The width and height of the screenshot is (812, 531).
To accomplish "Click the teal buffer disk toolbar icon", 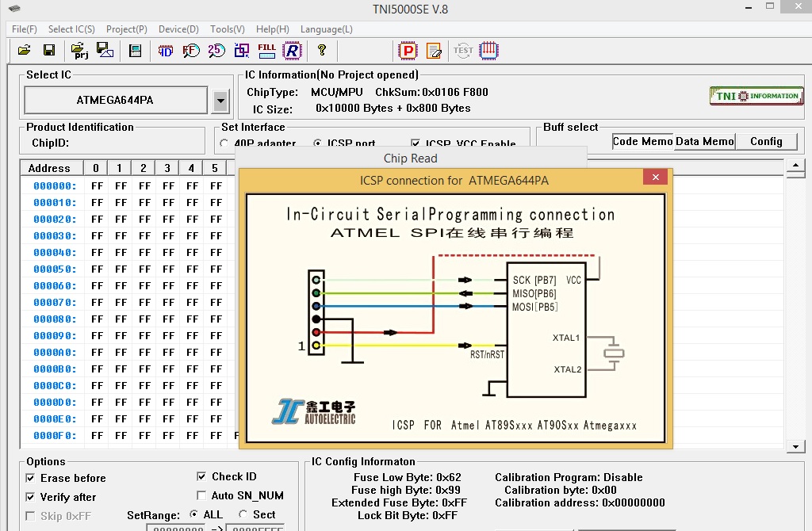I will (135, 50).
